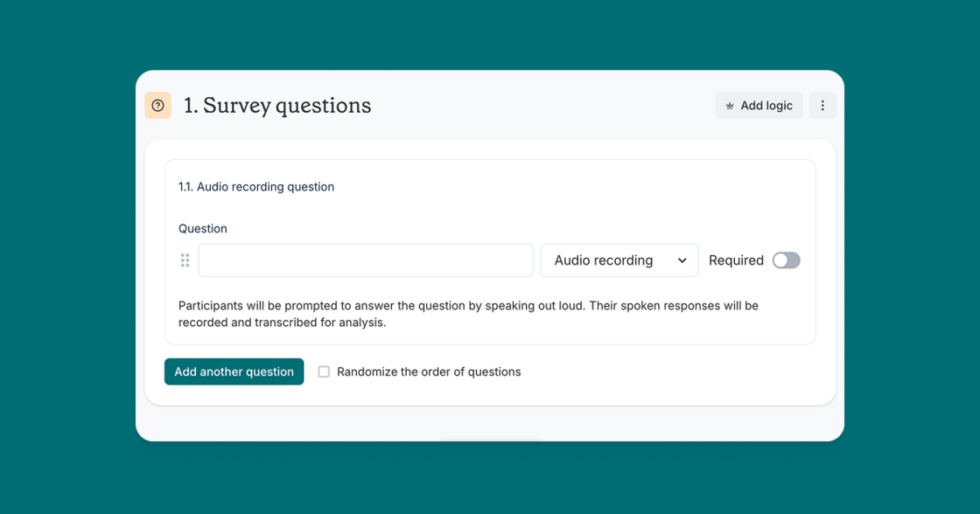
Task: Click the teal background outside the survey panel
Action: (x=61, y=262)
